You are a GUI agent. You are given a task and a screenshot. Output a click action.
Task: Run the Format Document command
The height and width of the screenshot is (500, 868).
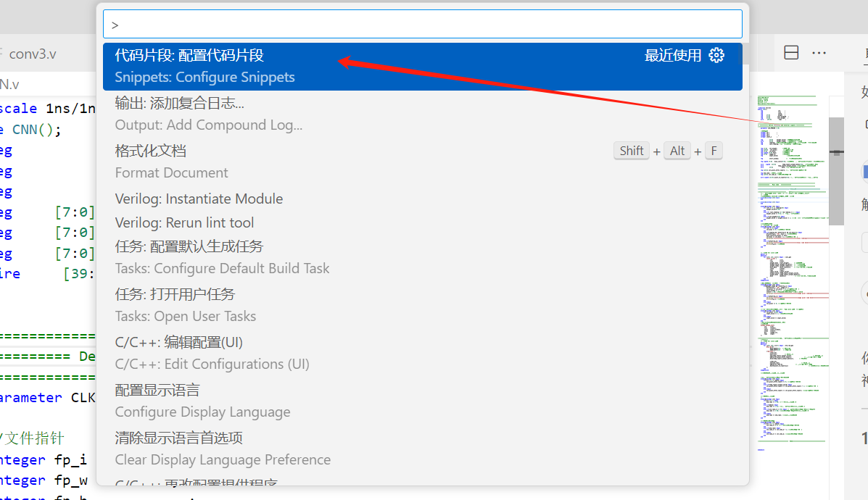click(422, 162)
